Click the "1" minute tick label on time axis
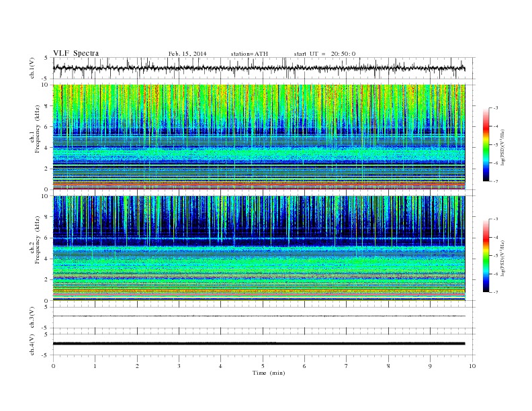The image size is (532, 411). (95, 366)
